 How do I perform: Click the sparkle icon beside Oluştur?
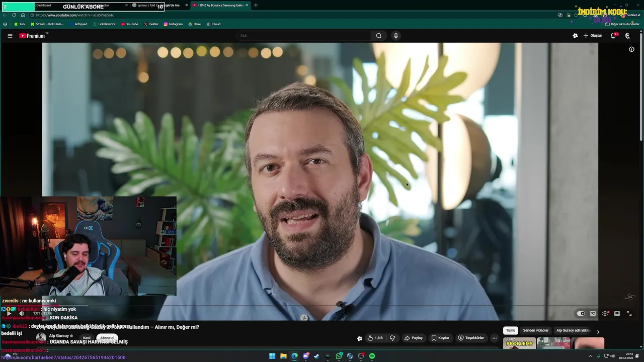575,36
